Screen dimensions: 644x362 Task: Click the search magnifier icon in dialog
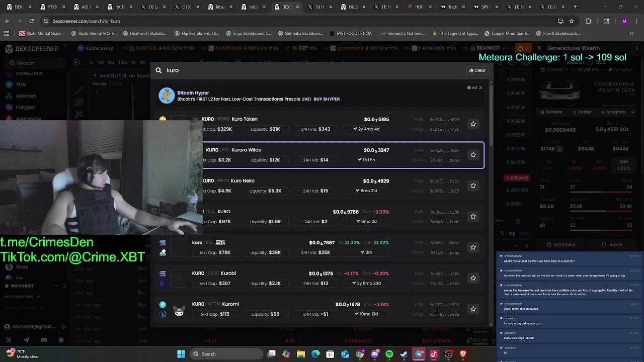pos(158,70)
